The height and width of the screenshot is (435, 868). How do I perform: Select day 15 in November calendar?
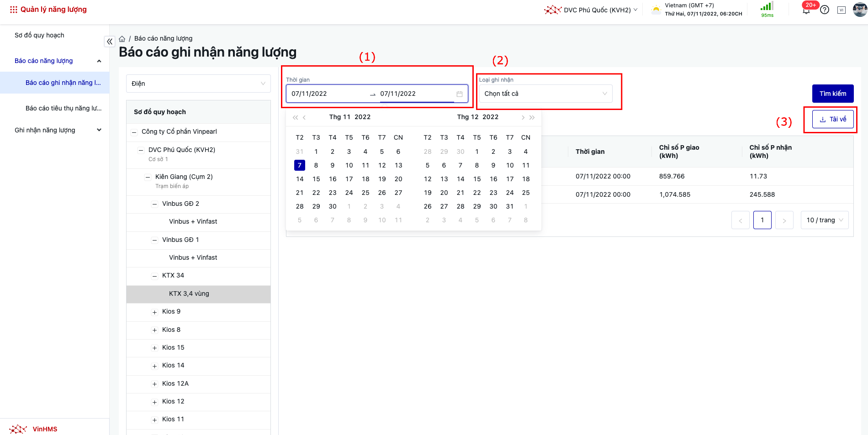(x=316, y=179)
